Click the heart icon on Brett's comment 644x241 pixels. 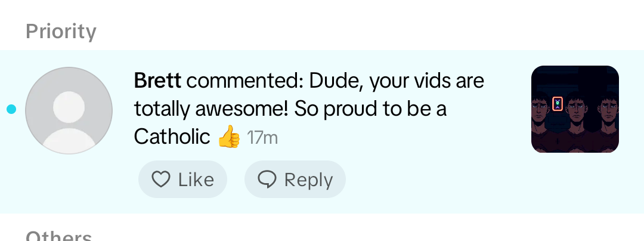[x=161, y=180]
